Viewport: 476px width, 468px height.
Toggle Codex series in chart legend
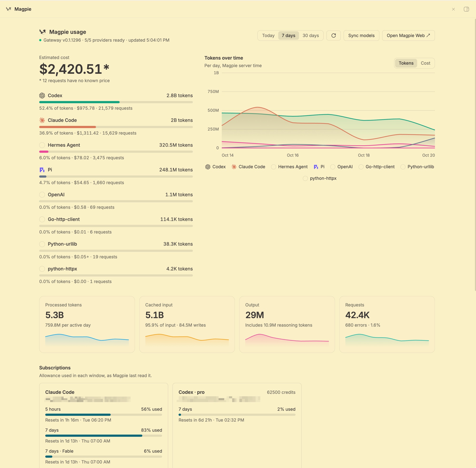point(215,167)
